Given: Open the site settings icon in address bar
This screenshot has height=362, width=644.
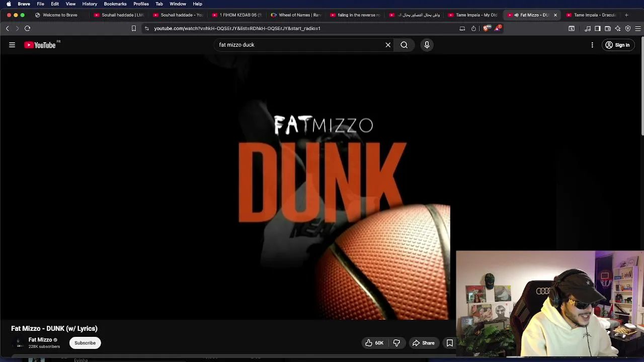Looking at the screenshot, I should [146, 29].
